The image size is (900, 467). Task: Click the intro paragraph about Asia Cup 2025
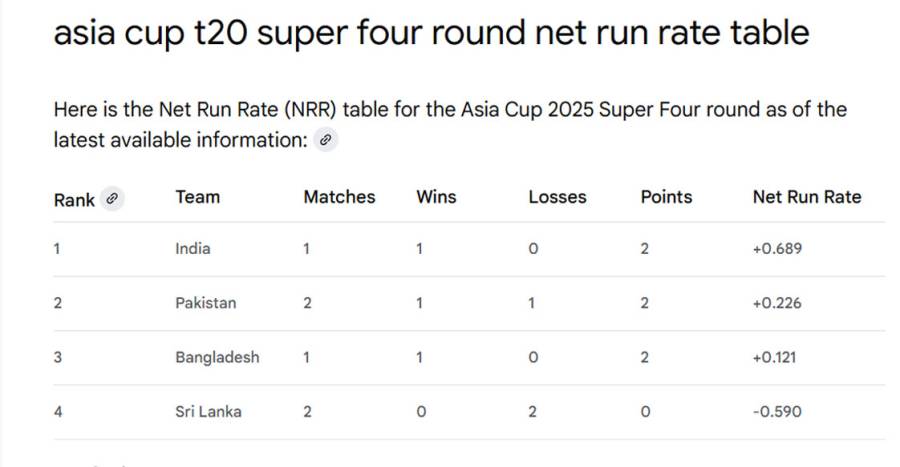point(450,124)
